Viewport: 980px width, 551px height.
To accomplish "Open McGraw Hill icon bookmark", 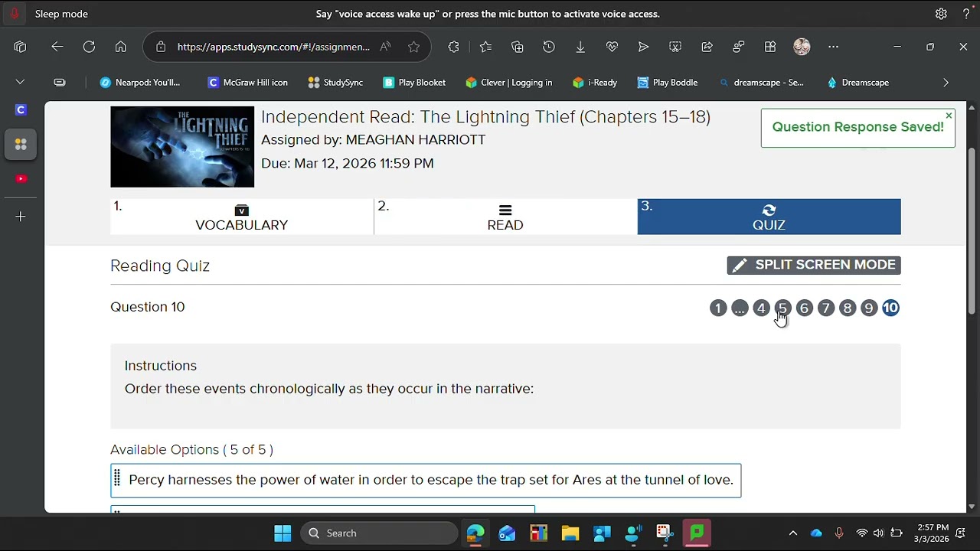I will coord(248,83).
